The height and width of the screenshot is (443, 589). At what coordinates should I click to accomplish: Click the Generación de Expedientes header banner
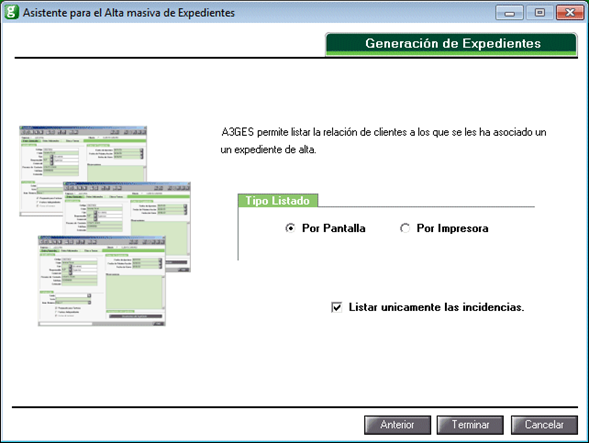point(452,44)
